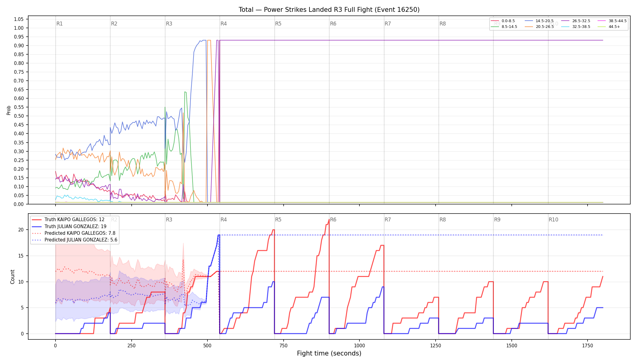Click the R10 round label in the Count chart

click(553, 220)
